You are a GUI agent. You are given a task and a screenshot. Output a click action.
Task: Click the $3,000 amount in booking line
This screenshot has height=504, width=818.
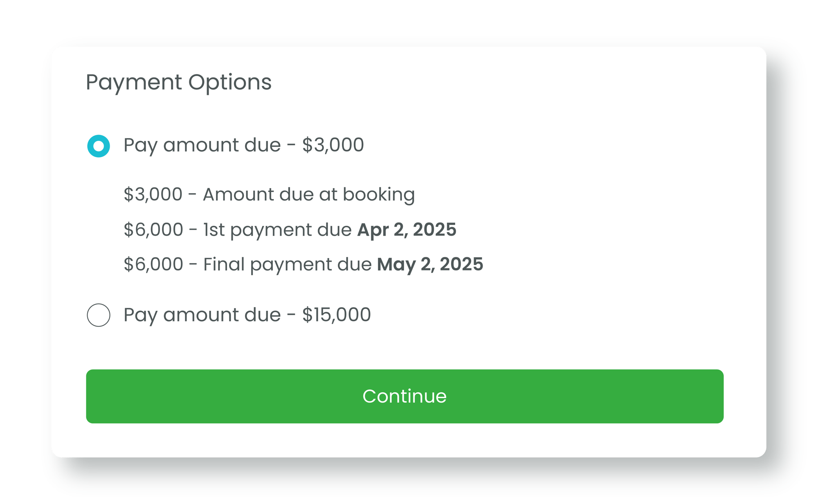(153, 194)
